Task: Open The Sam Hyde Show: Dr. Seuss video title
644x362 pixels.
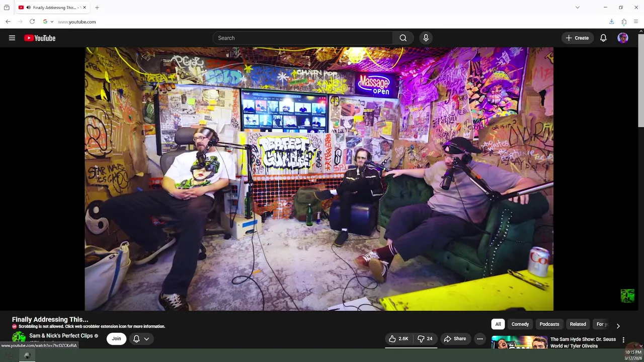Action: coord(583,342)
